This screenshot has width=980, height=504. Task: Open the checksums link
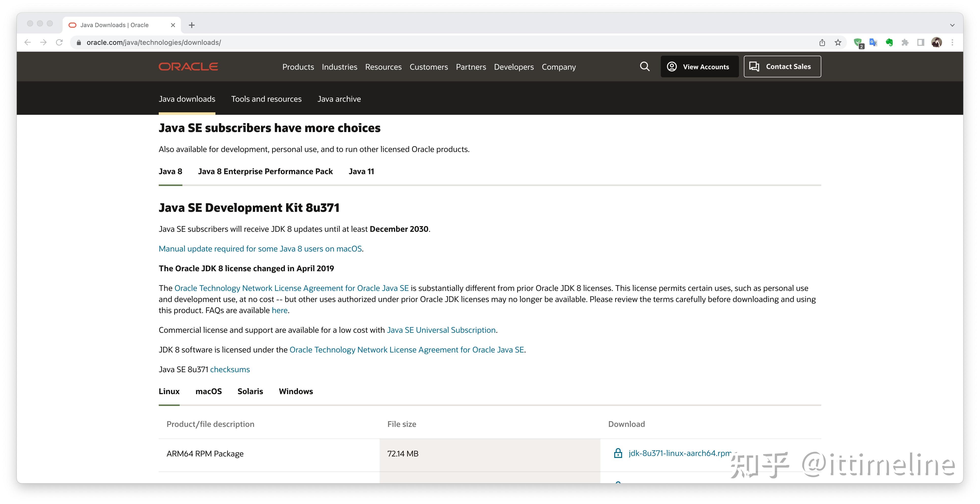(x=230, y=370)
